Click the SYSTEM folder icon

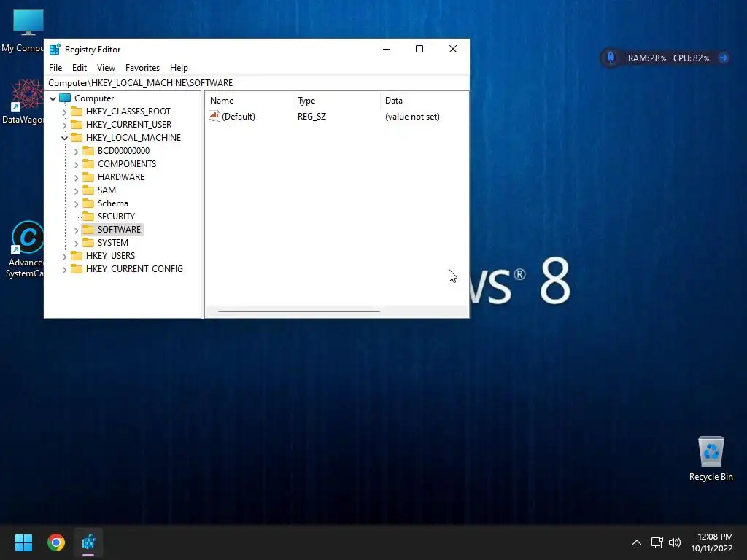[88, 242]
